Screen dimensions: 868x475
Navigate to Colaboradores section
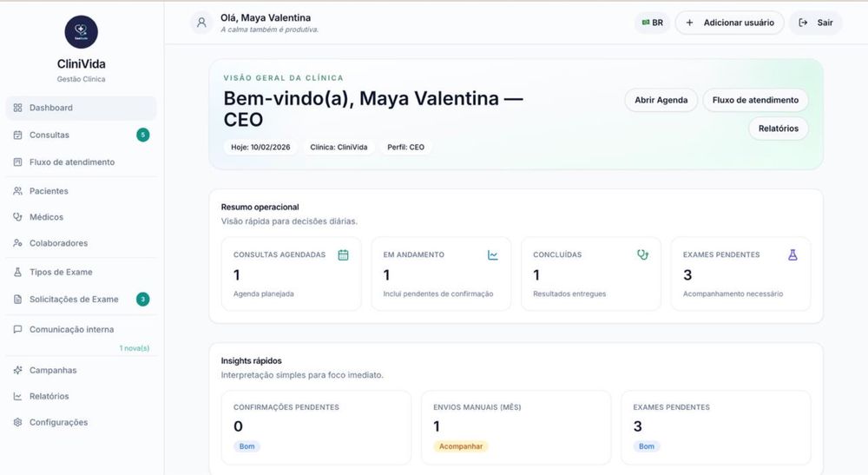click(x=82, y=242)
